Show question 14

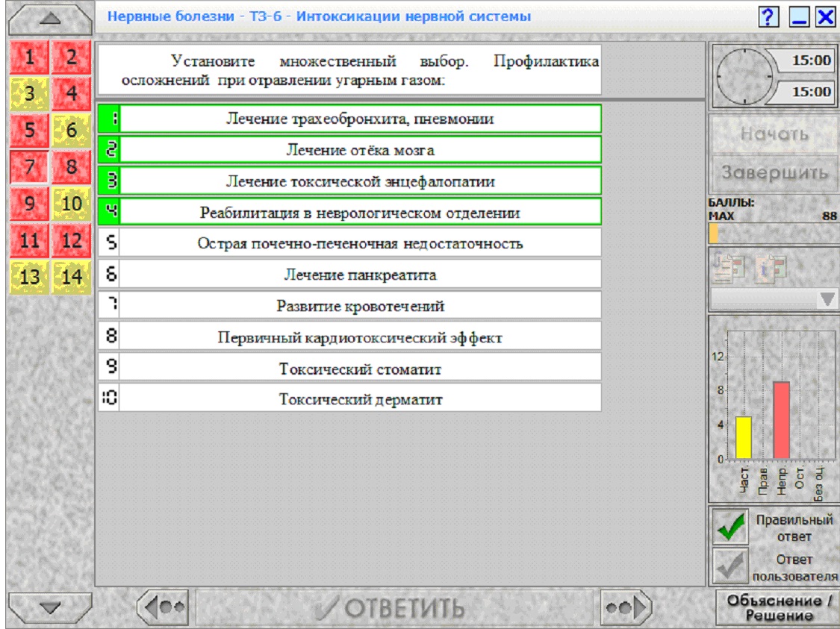coord(71,277)
